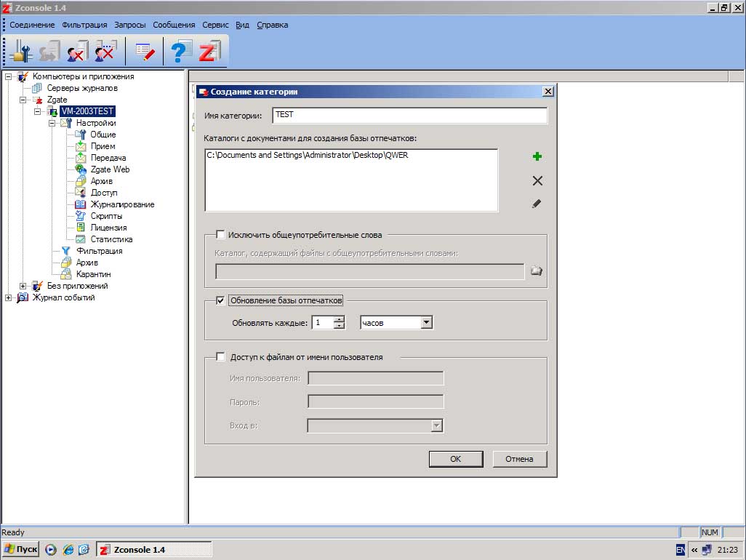Viewport: 746px width, 560px height.
Task: Select Прием in the settings tree
Action: pos(103,146)
